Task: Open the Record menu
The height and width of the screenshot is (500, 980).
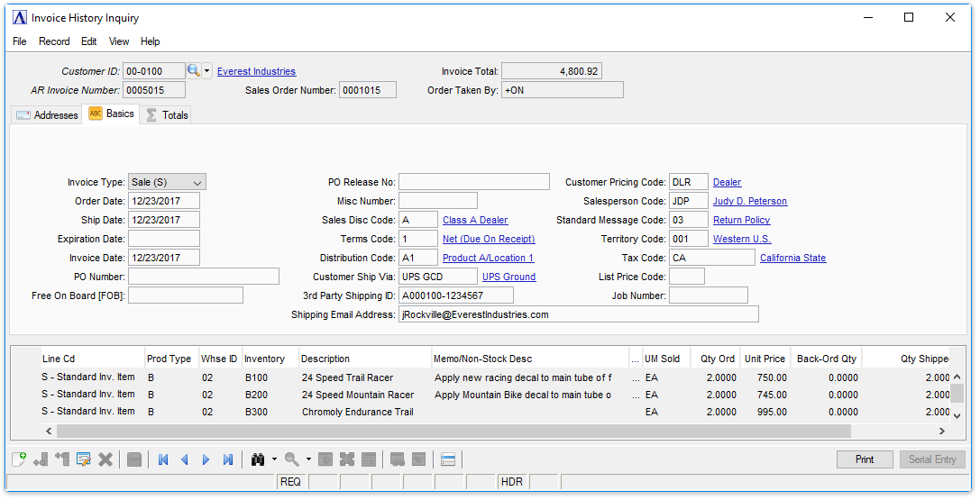Action: [x=54, y=41]
